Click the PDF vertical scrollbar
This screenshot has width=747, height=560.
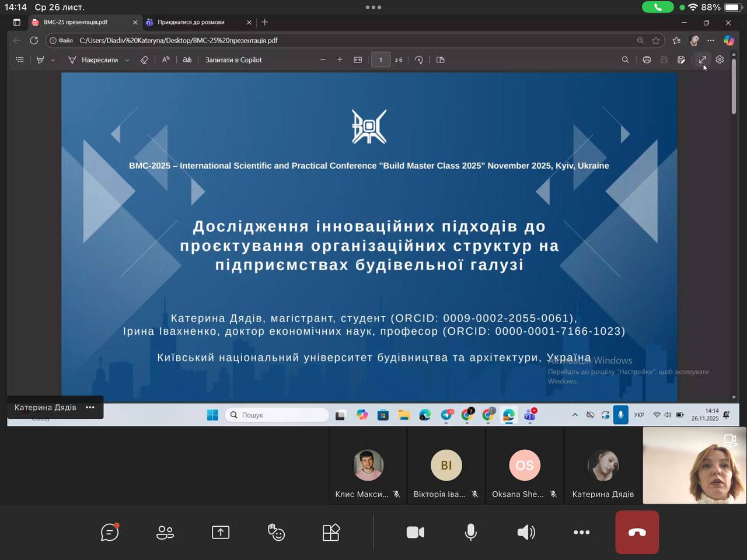(x=734, y=93)
